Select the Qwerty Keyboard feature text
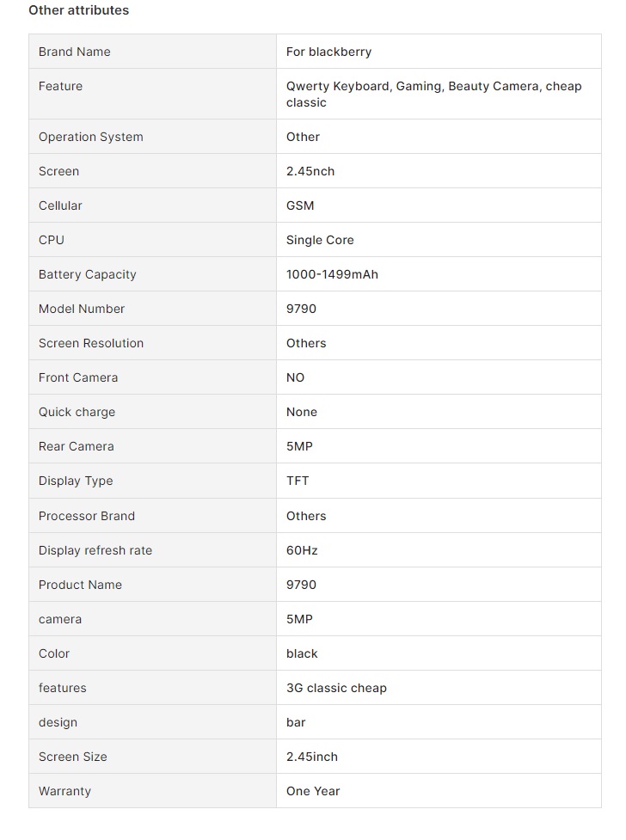The height and width of the screenshot is (840, 626). tap(338, 86)
